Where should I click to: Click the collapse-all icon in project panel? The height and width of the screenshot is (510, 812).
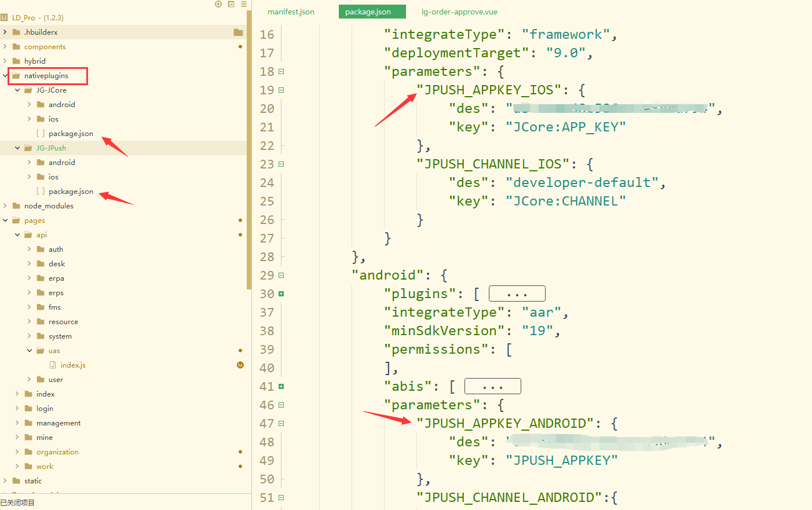pyautogui.click(x=231, y=4)
